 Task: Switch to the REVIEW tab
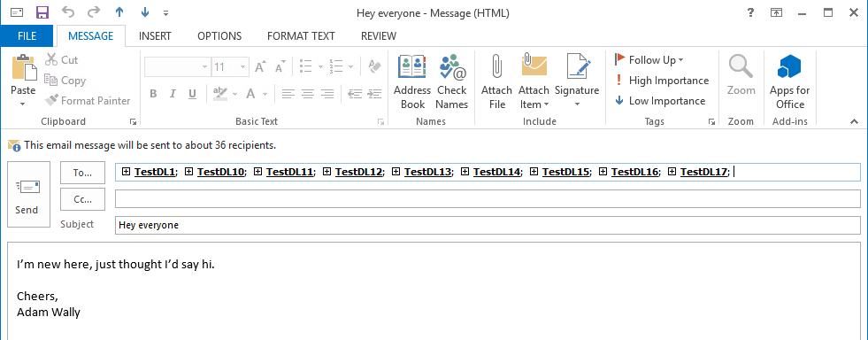pyautogui.click(x=379, y=36)
